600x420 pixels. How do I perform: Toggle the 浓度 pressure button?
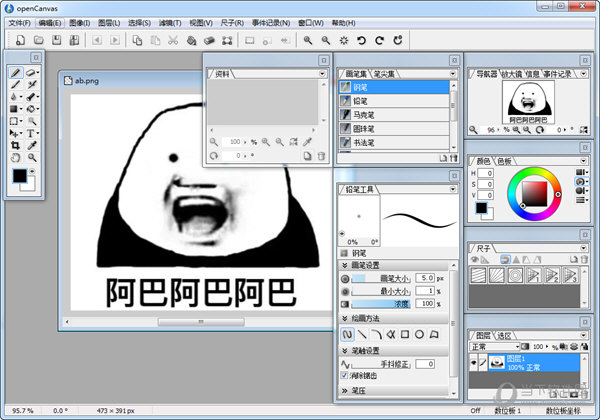click(345, 304)
